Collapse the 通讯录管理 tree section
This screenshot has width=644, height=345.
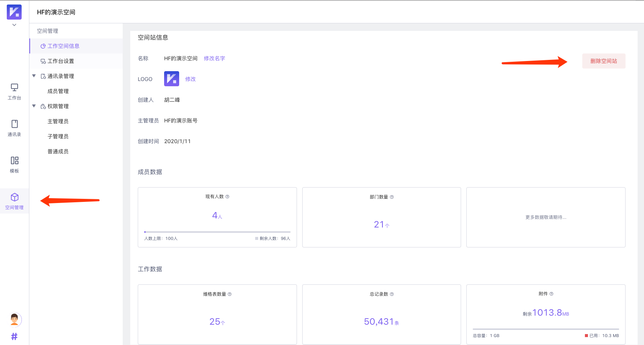(x=34, y=76)
